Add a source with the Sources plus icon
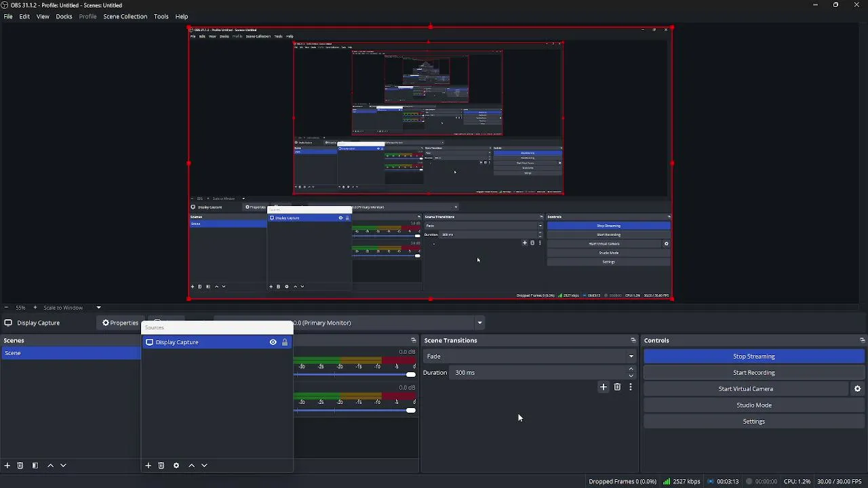Screen dimensions: 868x488 pos(149,466)
